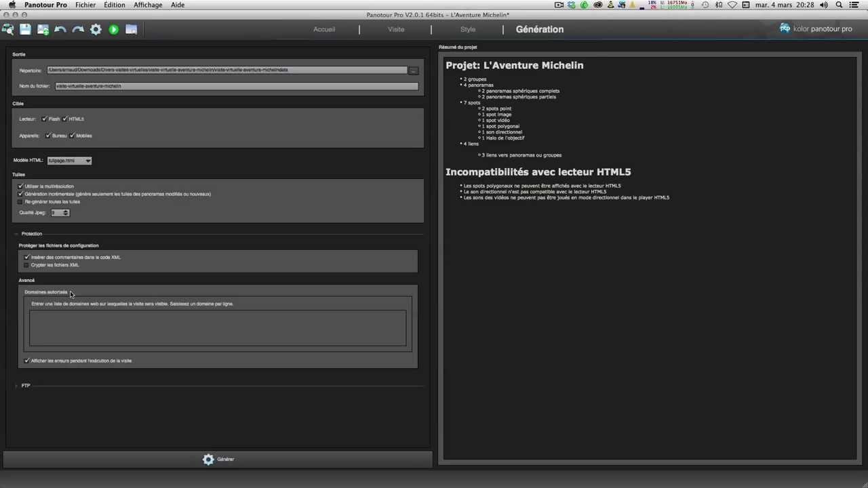The image size is (868, 488).
Task: Redo using the toolbar redo arrow
Action: [78, 29]
